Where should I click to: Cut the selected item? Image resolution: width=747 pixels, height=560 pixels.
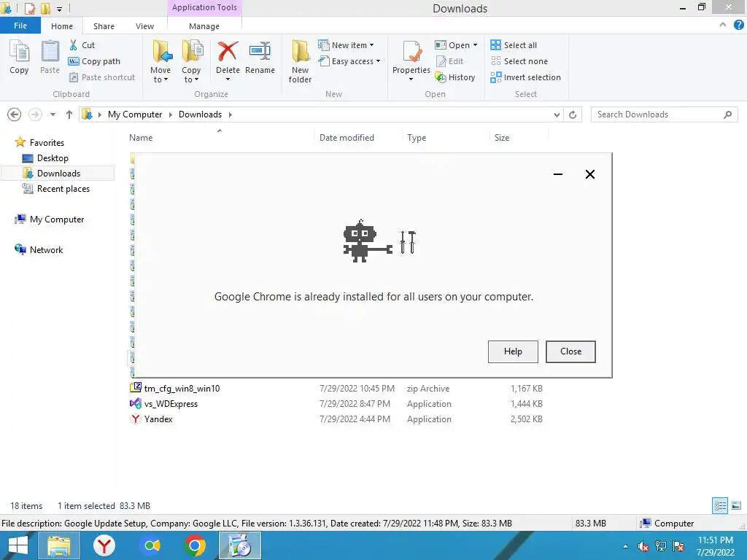coord(82,45)
